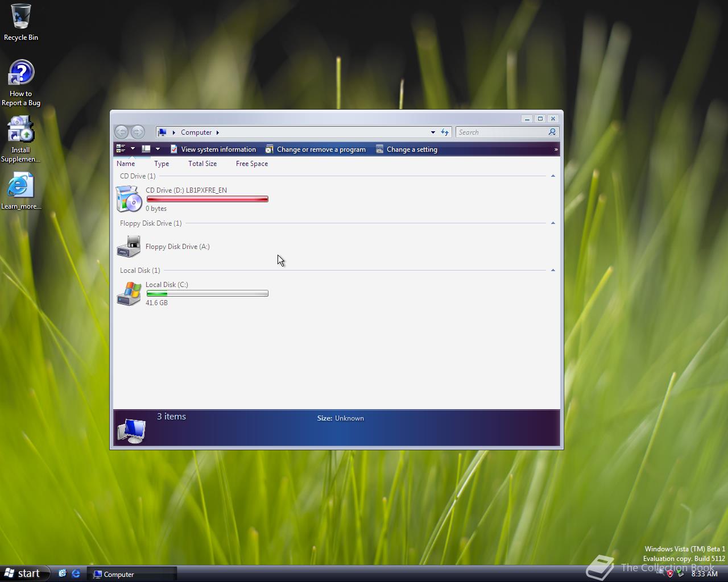
Task: Select CD Drive (D:) LB1PXFRE_EN label
Action: tap(186, 190)
